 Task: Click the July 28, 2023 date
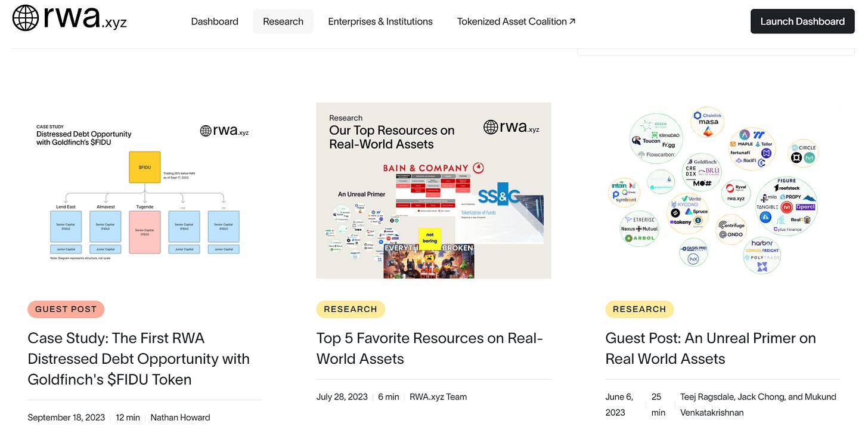341,397
